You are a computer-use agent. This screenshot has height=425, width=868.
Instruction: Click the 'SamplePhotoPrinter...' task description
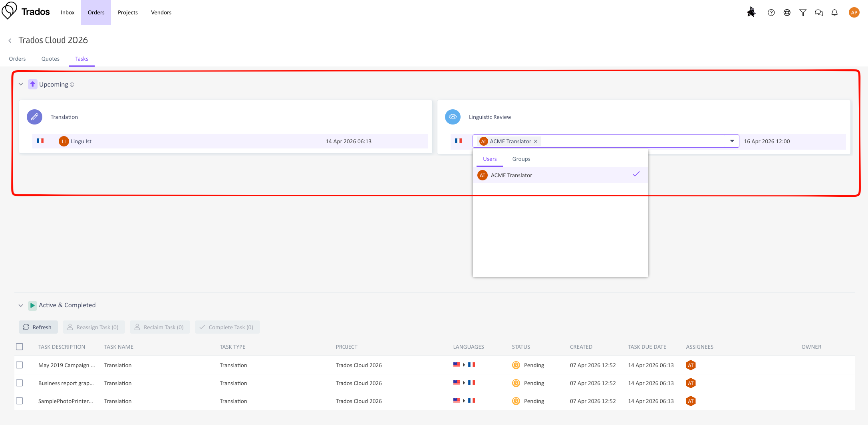(x=66, y=401)
